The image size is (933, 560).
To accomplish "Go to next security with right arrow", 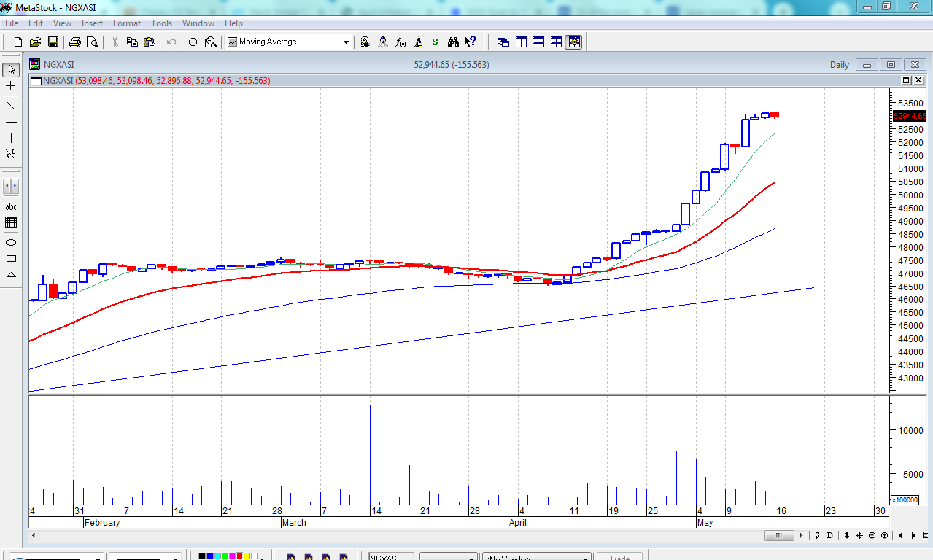I will (913, 535).
